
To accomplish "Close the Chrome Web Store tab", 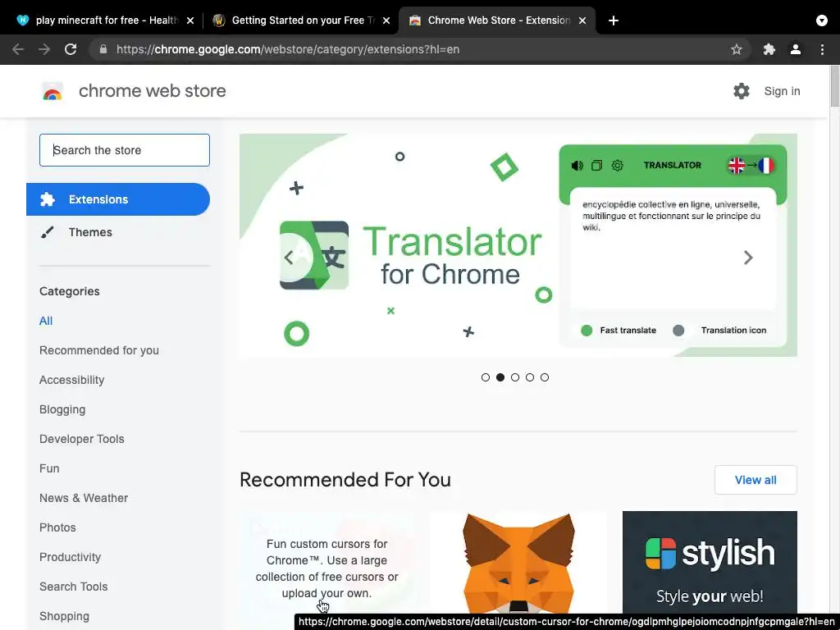I will point(582,21).
